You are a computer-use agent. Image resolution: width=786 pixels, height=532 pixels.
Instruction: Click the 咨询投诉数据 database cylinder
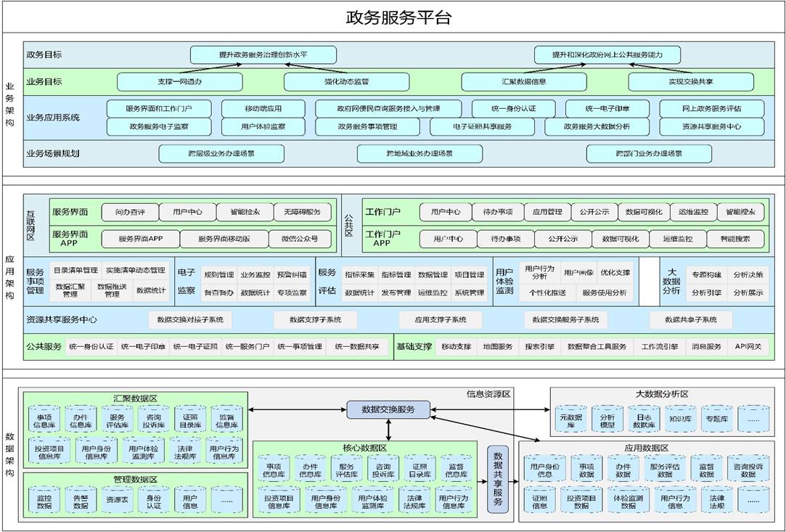748,470
